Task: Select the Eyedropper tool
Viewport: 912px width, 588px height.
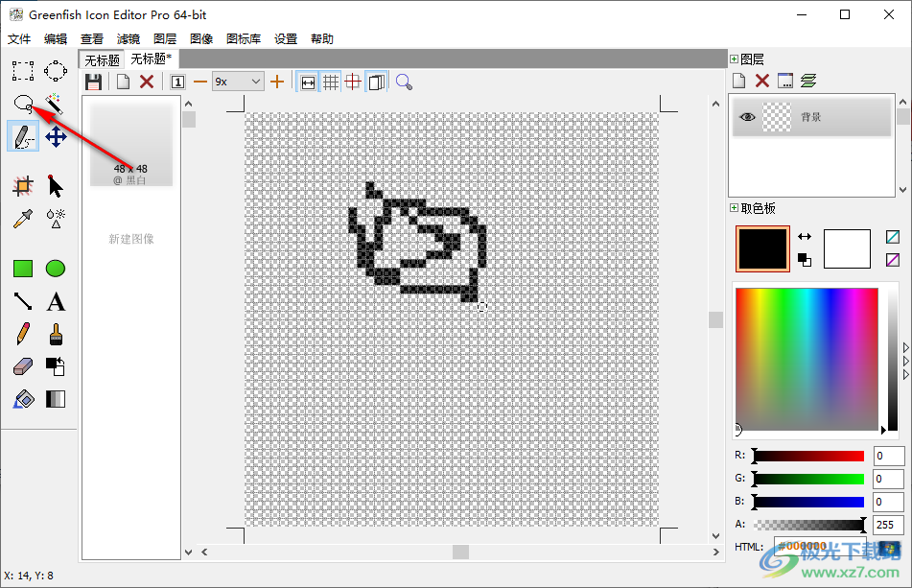Action: tap(22, 219)
